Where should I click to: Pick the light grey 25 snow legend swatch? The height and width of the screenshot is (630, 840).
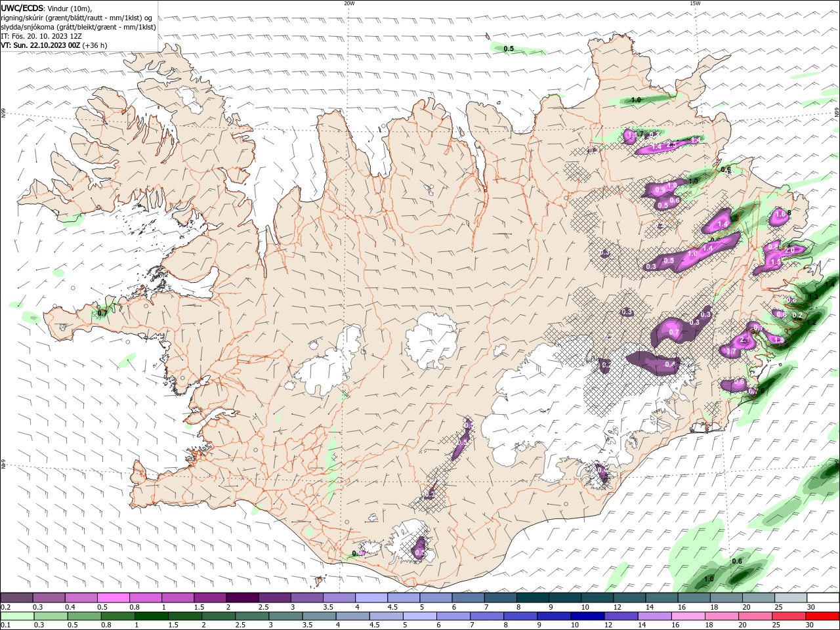click(x=790, y=597)
